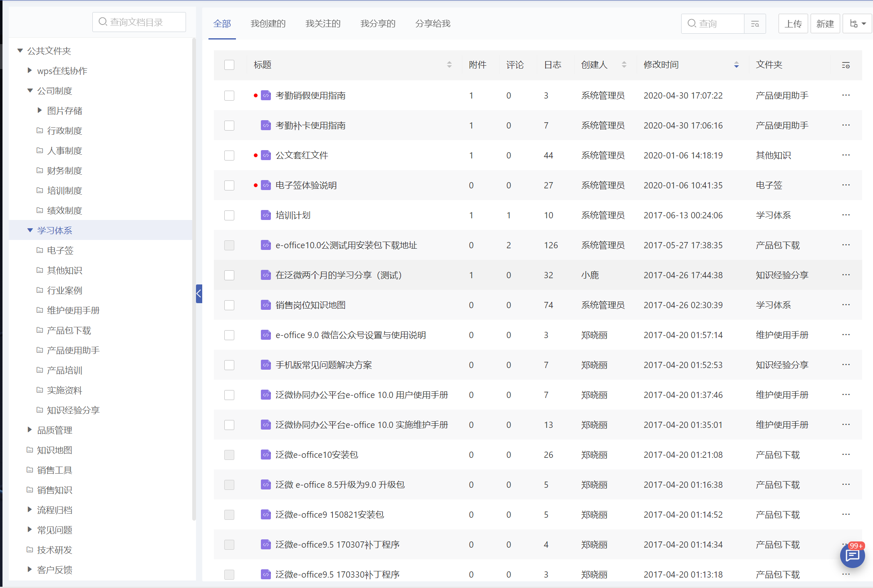The width and height of the screenshot is (873, 588).
Task: Toggle the select-all checkbox in table header
Action: click(229, 65)
